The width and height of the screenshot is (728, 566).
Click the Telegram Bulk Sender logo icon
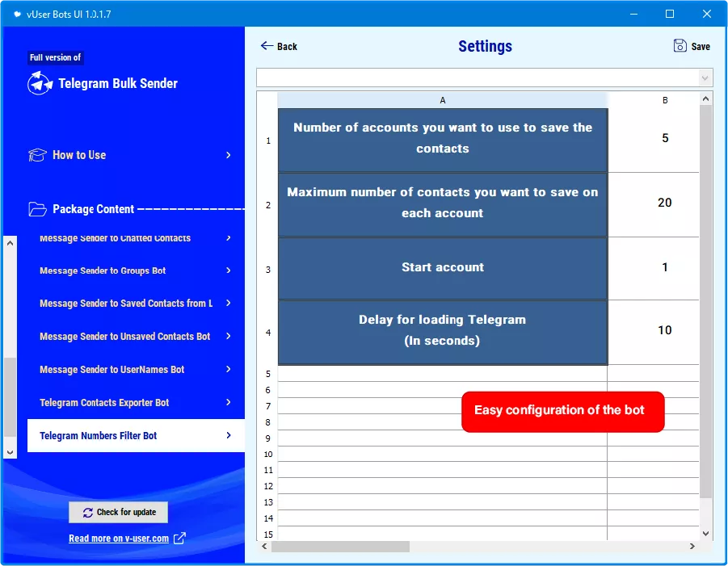[40, 83]
